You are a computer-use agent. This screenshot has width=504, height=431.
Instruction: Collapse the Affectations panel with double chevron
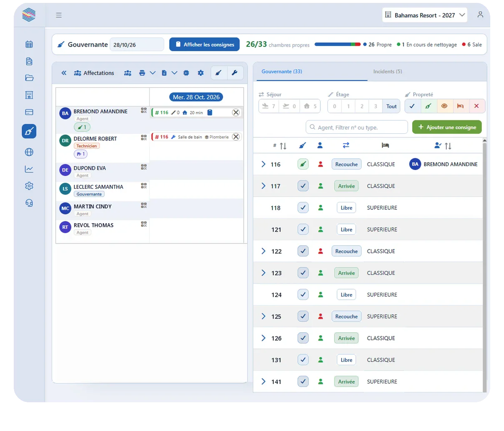pos(64,73)
